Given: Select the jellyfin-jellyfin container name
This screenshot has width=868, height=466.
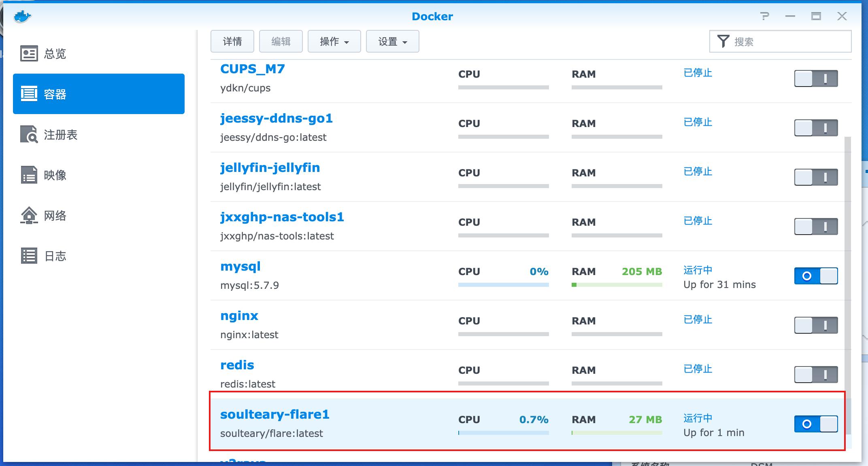Looking at the screenshot, I should click(x=270, y=167).
